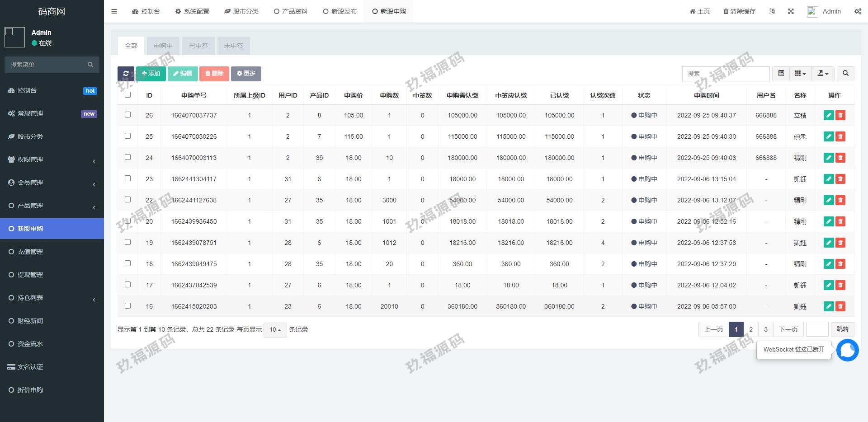The width and height of the screenshot is (868, 422).
Task: Click the green 添加 button
Action: 151,74
